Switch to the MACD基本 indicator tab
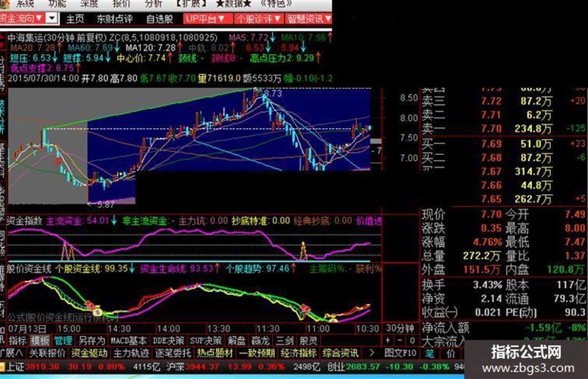The width and height of the screenshot is (588, 379). point(129,340)
